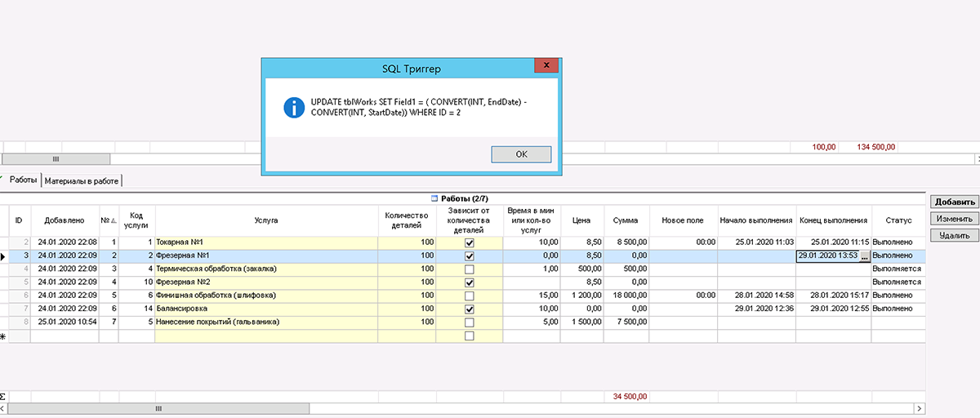980x418 pixels.
Task: Click the Услуга column header
Action: 266,220
